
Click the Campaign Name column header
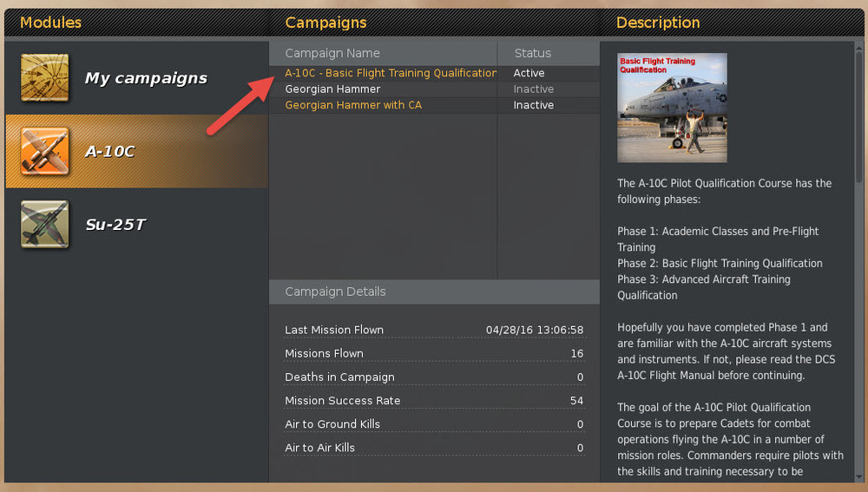click(332, 53)
